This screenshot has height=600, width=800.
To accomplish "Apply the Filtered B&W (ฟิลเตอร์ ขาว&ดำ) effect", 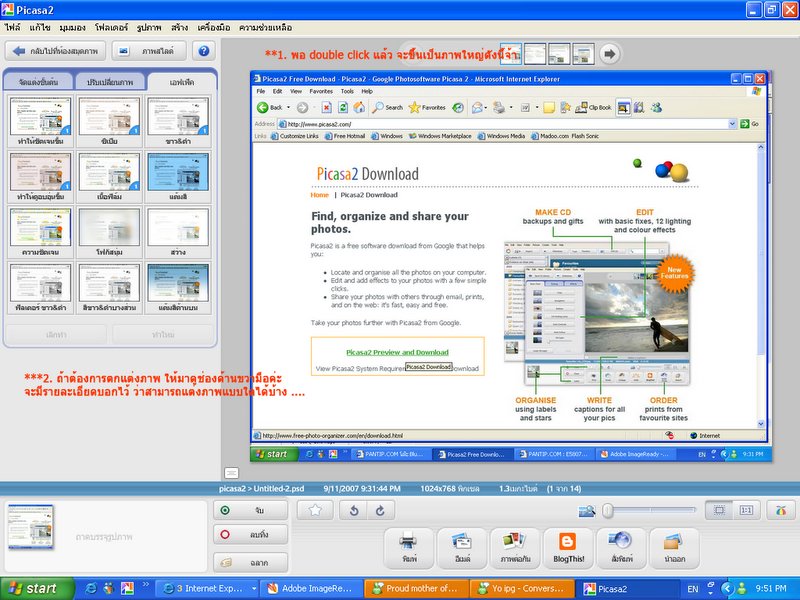I will tap(40, 288).
